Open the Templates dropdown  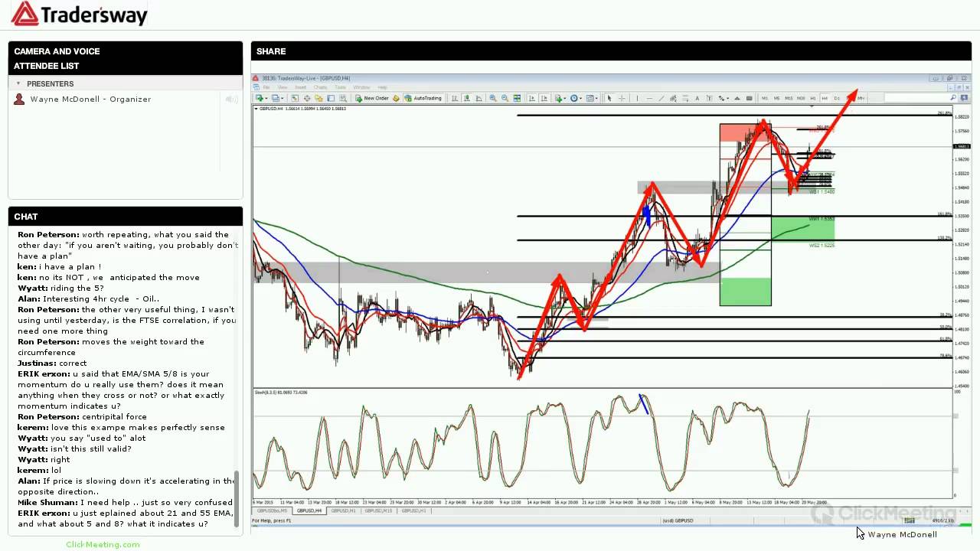[x=596, y=98]
